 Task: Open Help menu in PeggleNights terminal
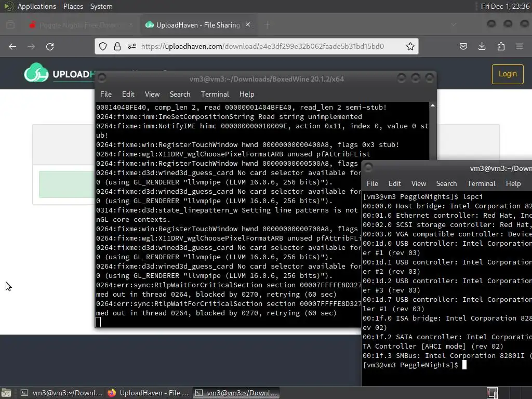click(513, 183)
